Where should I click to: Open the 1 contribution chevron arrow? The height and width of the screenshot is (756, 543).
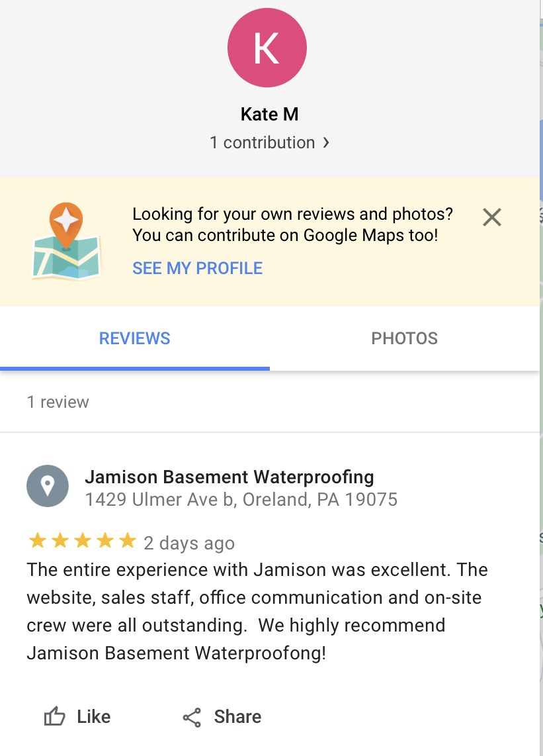click(x=326, y=143)
